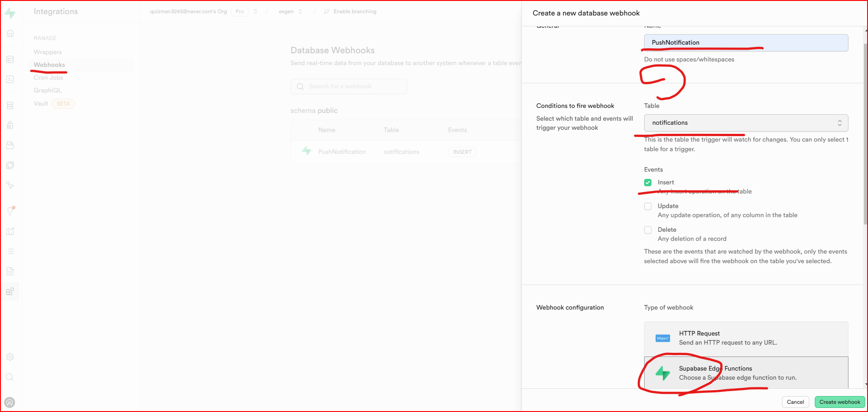The height and width of the screenshot is (412, 868).
Task: Open Cron Jobs in the Manage menu
Action: [48, 78]
